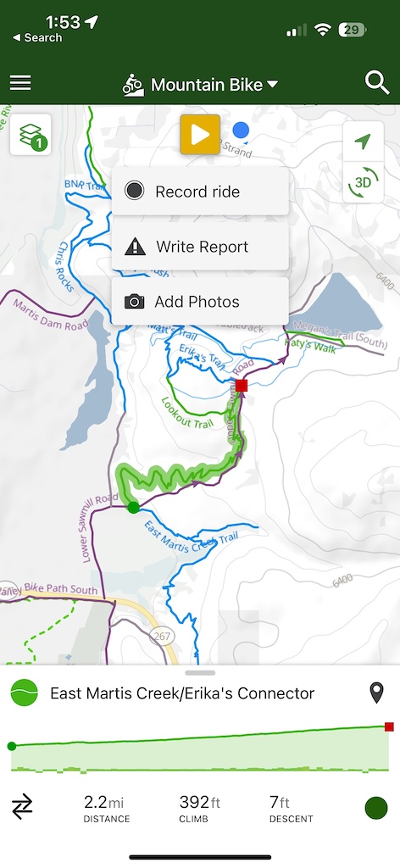Center map on my location arrow
The height and width of the screenshot is (868, 400).
pyautogui.click(x=363, y=142)
